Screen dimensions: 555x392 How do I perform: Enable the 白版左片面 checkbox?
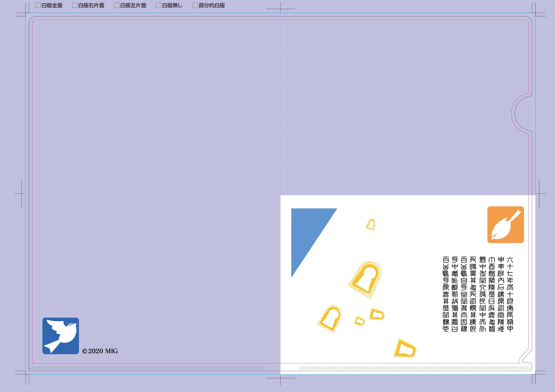tap(117, 5)
